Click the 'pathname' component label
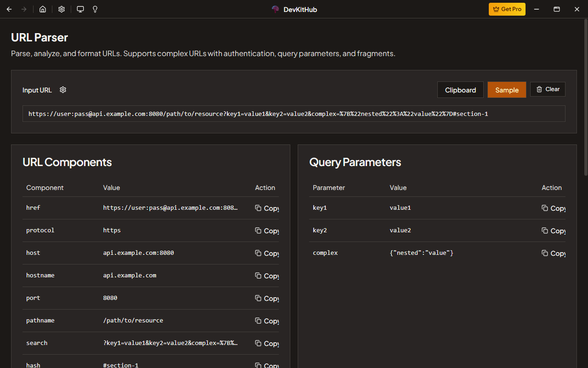 pyautogui.click(x=40, y=321)
